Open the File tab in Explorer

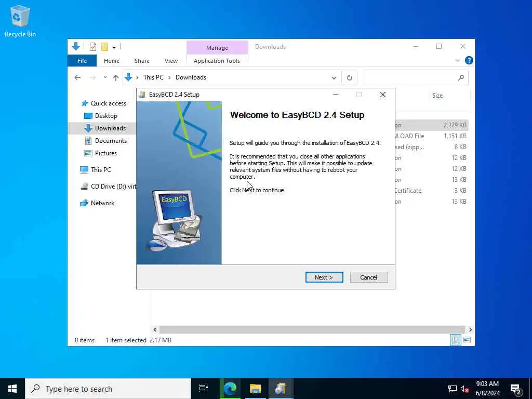[82, 61]
